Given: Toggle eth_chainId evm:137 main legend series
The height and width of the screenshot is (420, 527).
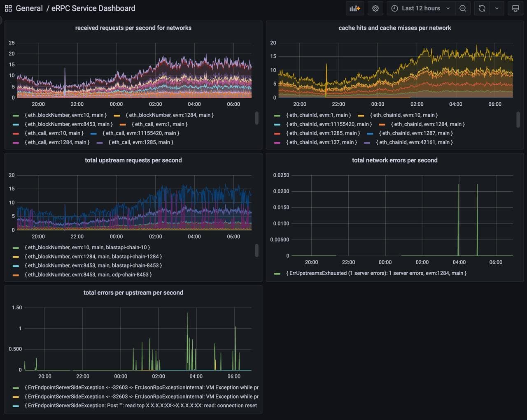Looking at the screenshot, I should point(321,142).
